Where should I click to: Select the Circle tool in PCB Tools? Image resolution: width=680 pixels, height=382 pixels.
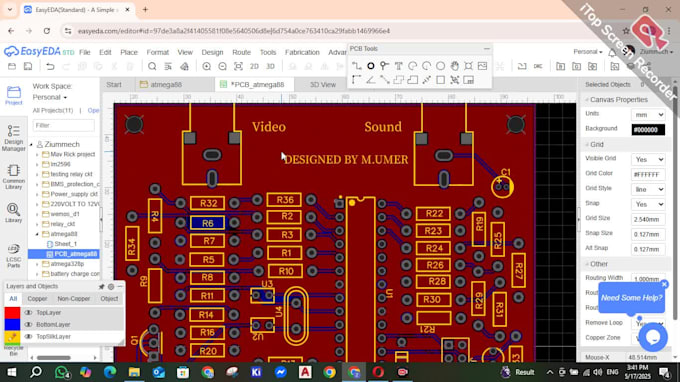(441, 66)
